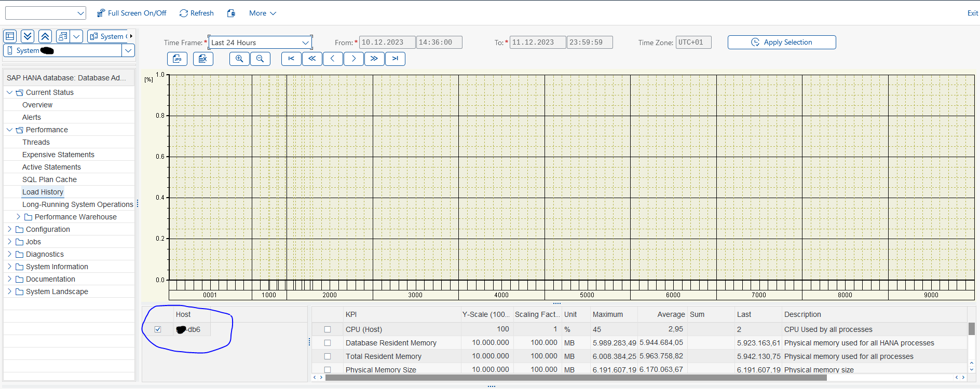Expand the System Information folder

9,267
